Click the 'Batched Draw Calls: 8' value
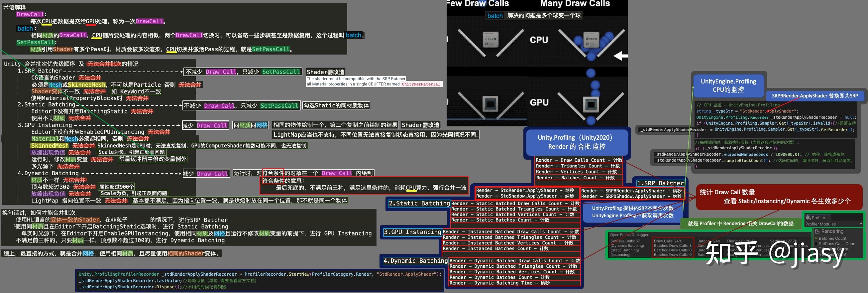The height and width of the screenshot is (293, 868). 673,246
